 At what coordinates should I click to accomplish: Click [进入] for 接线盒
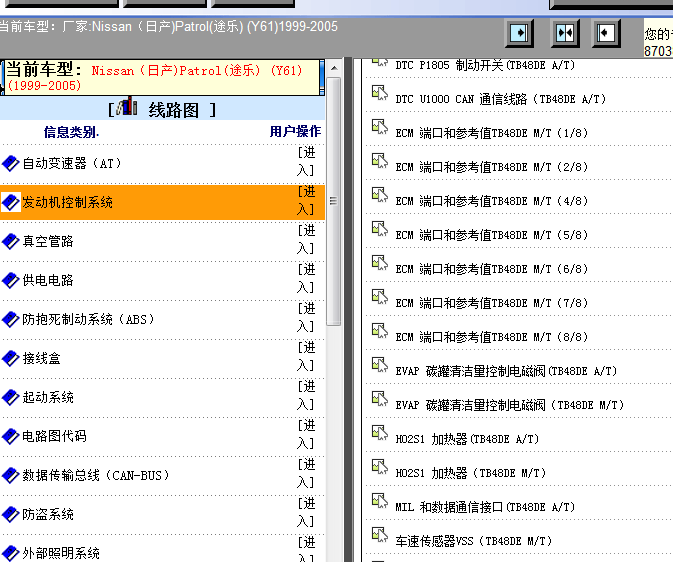(x=306, y=357)
